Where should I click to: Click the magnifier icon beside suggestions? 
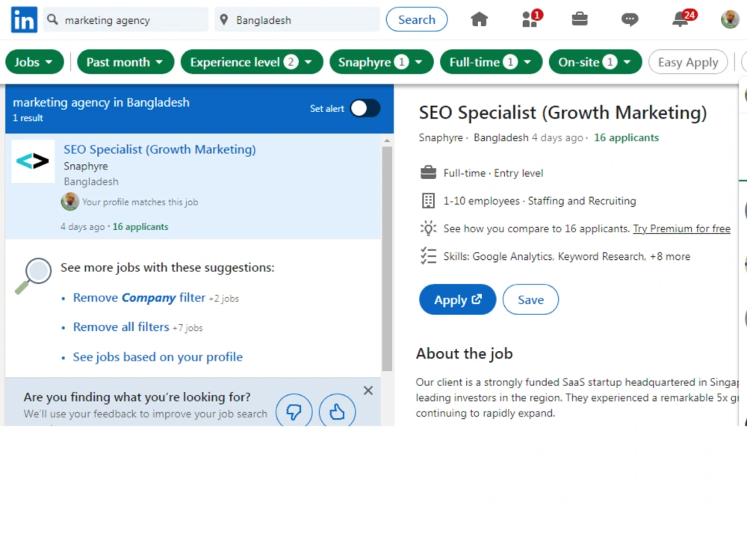[34, 276]
